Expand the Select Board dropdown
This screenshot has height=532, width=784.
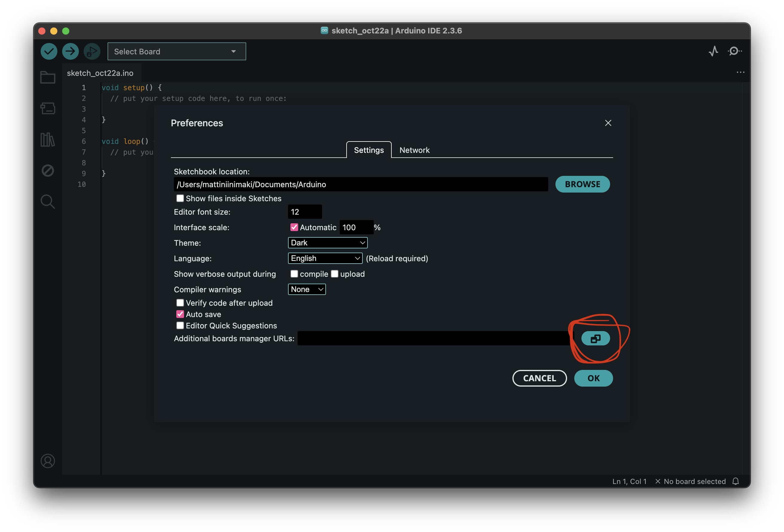click(x=177, y=52)
